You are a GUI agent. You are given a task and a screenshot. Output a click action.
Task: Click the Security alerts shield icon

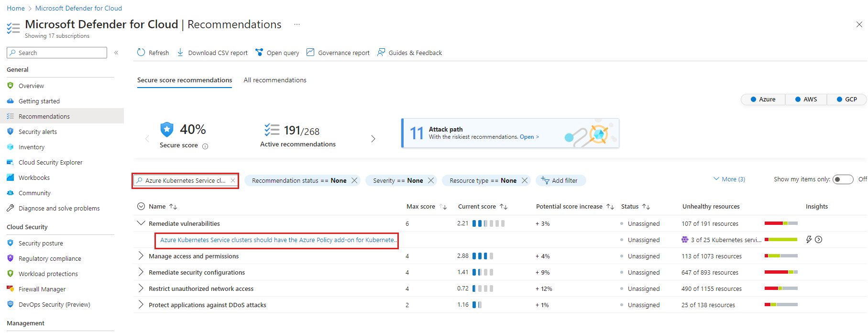pos(11,132)
